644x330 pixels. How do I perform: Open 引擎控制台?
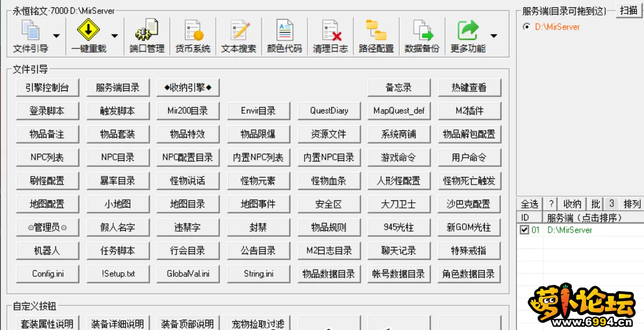click(x=47, y=88)
